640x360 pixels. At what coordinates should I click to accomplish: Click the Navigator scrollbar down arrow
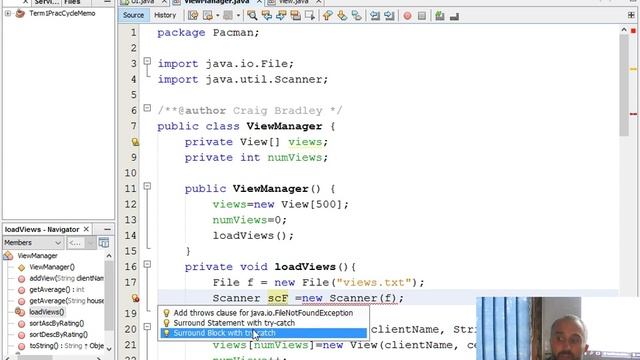pos(109,349)
